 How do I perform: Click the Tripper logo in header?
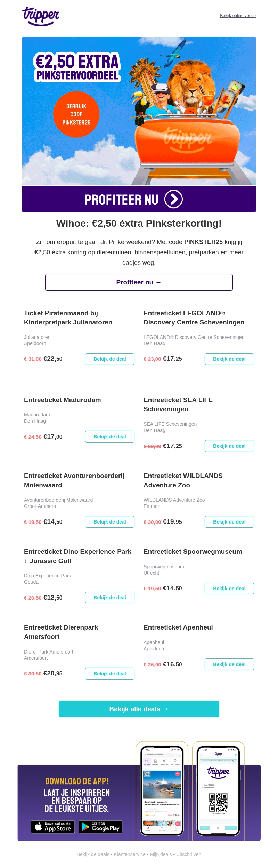(41, 16)
